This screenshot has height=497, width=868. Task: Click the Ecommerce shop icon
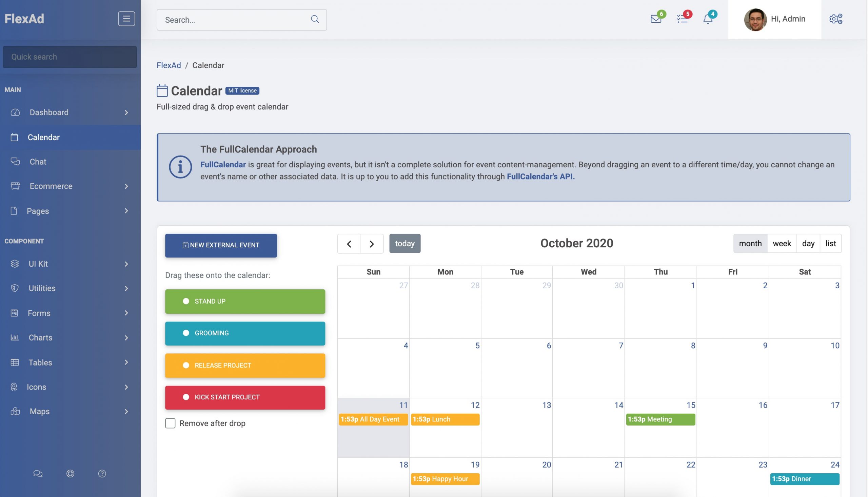15,186
